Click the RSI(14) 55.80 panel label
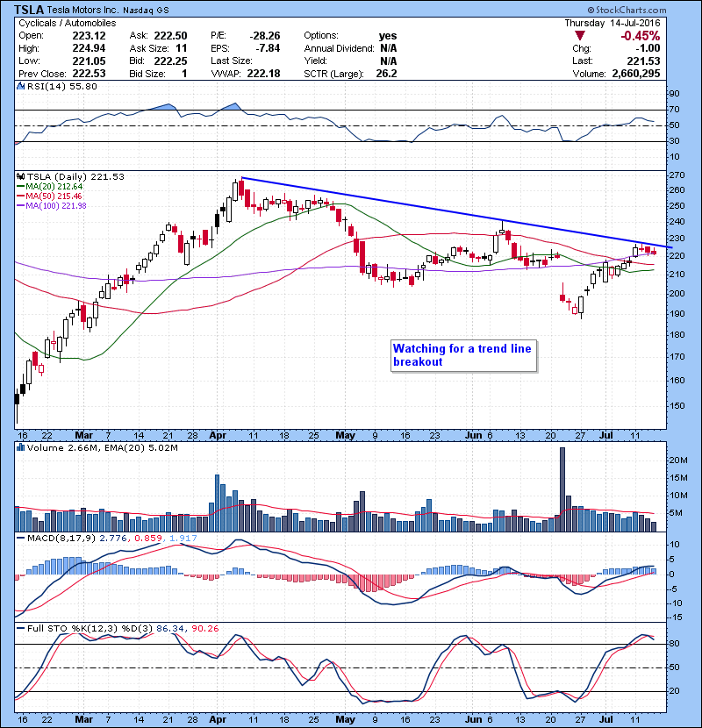Image resolution: width=702 pixels, height=728 pixels. pos(61,86)
